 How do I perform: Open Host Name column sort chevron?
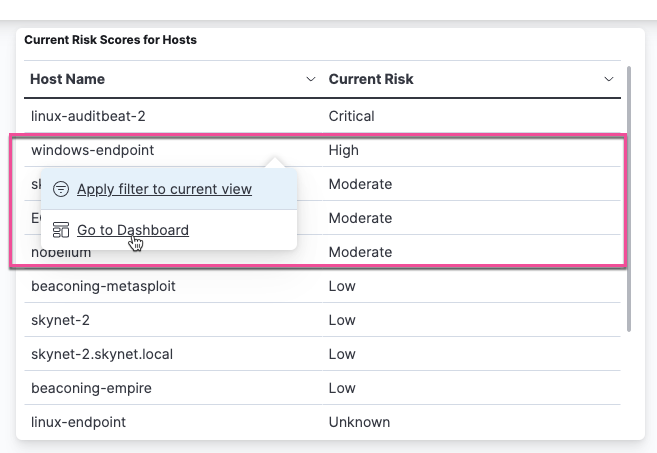[x=310, y=79]
